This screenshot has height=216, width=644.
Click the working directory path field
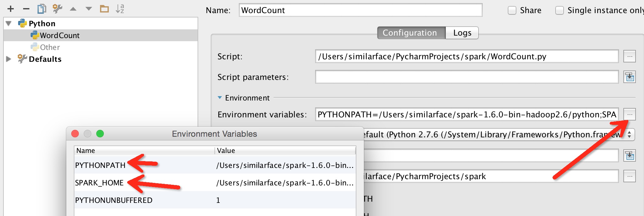491,176
